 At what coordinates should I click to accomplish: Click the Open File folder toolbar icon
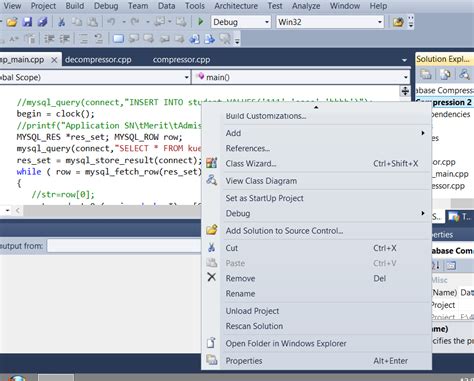coord(12,22)
